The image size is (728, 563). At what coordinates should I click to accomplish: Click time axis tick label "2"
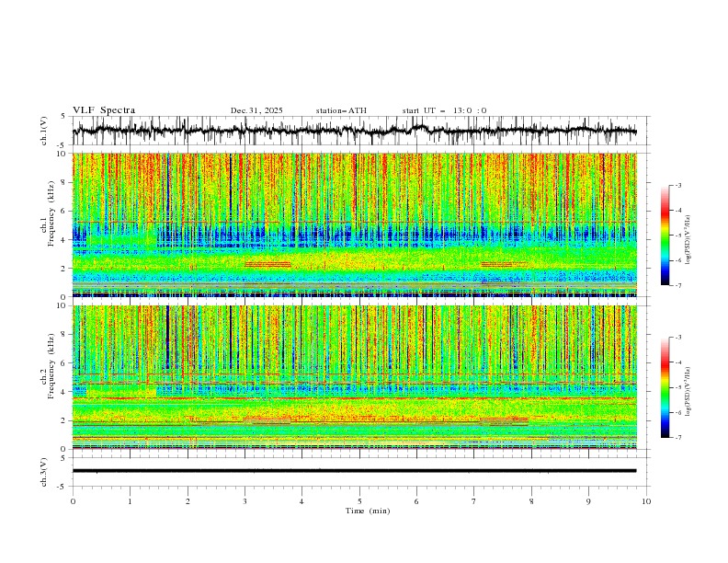click(x=188, y=501)
